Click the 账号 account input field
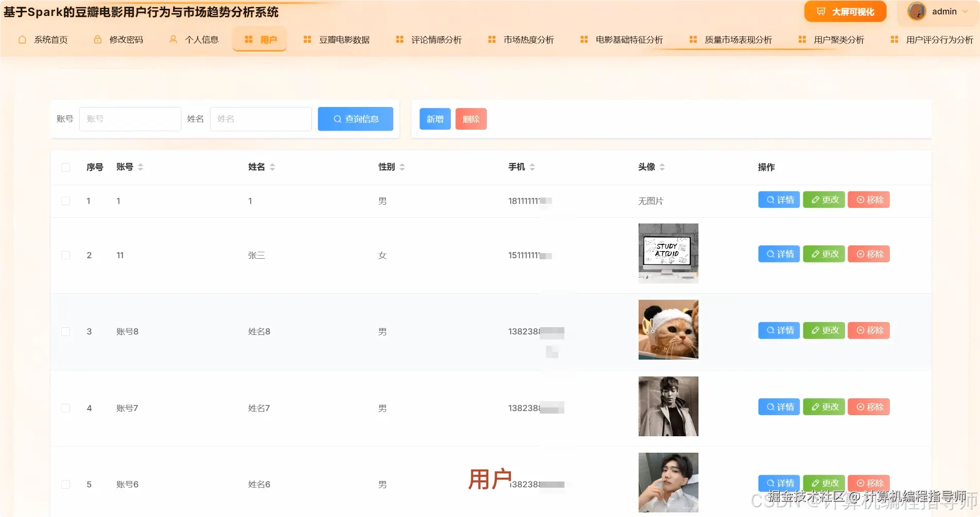Image resolution: width=980 pixels, height=517 pixels. click(x=130, y=119)
